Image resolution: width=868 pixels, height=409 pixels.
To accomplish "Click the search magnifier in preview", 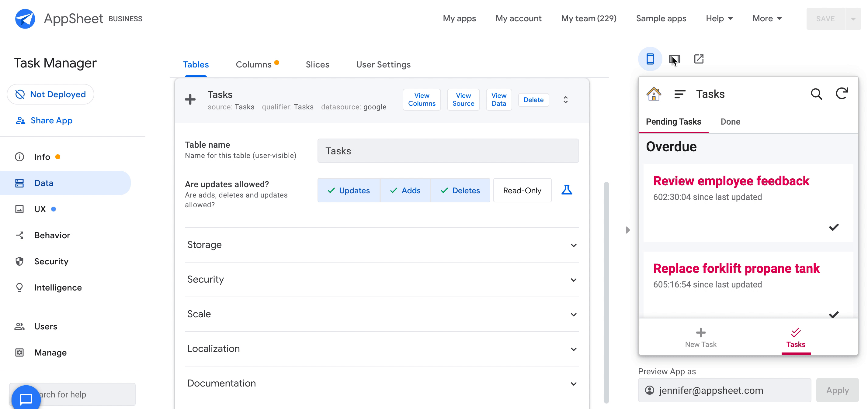I will (x=816, y=94).
